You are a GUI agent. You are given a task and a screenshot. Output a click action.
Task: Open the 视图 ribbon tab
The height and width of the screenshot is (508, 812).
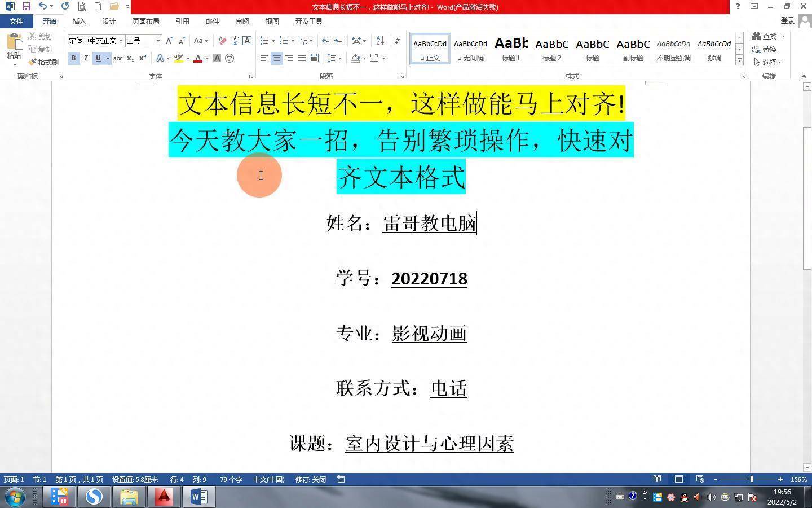point(272,21)
